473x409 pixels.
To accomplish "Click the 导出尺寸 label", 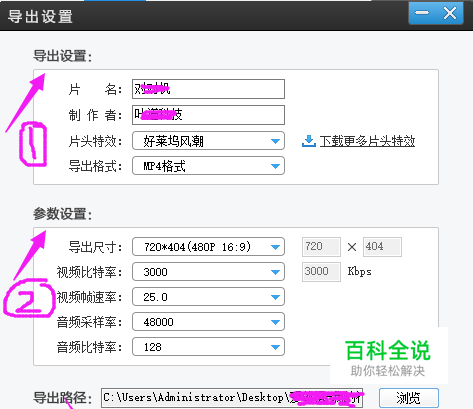I will [95, 247].
